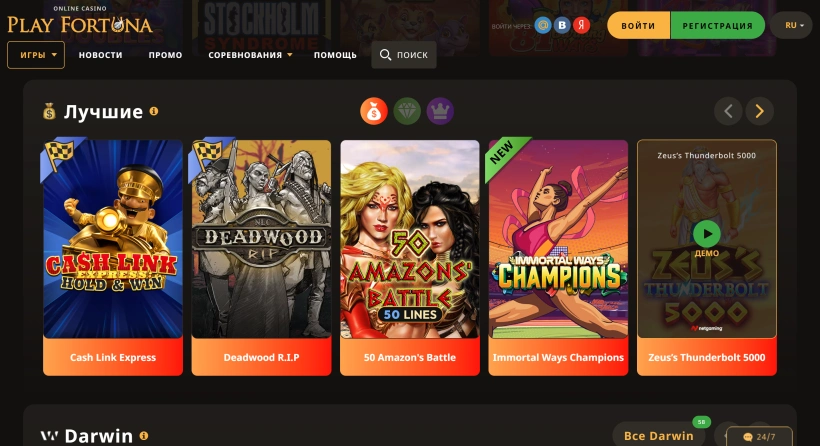Image resolution: width=820 pixels, height=446 pixels.
Task: Open the 24/7 support chat widget
Action: tap(759, 437)
